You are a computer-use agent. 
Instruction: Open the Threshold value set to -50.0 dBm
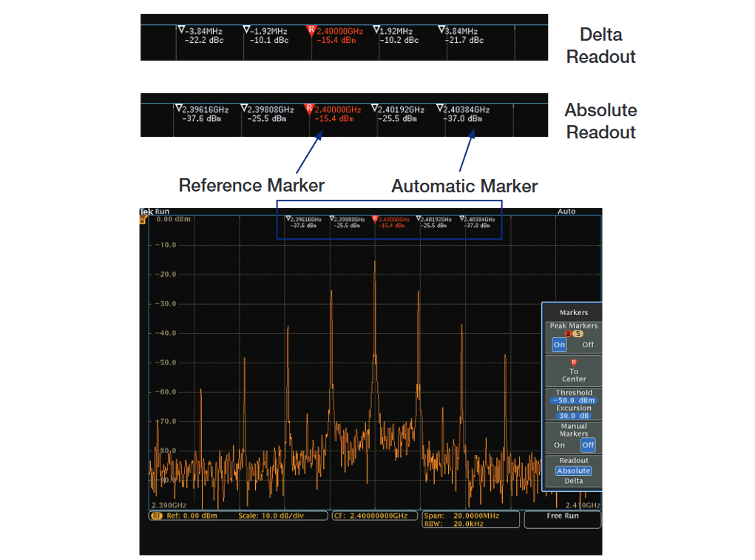point(574,400)
